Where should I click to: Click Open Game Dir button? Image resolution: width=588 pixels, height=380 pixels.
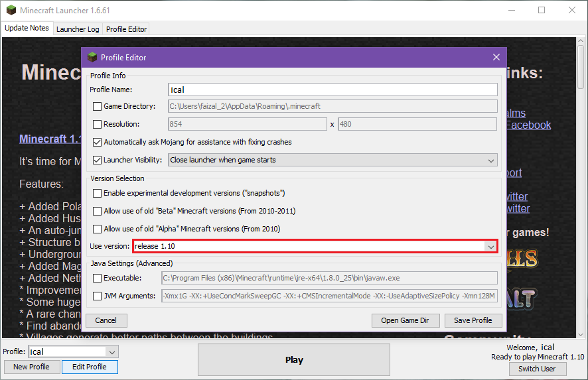pyautogui.click(x=405, y=320)
